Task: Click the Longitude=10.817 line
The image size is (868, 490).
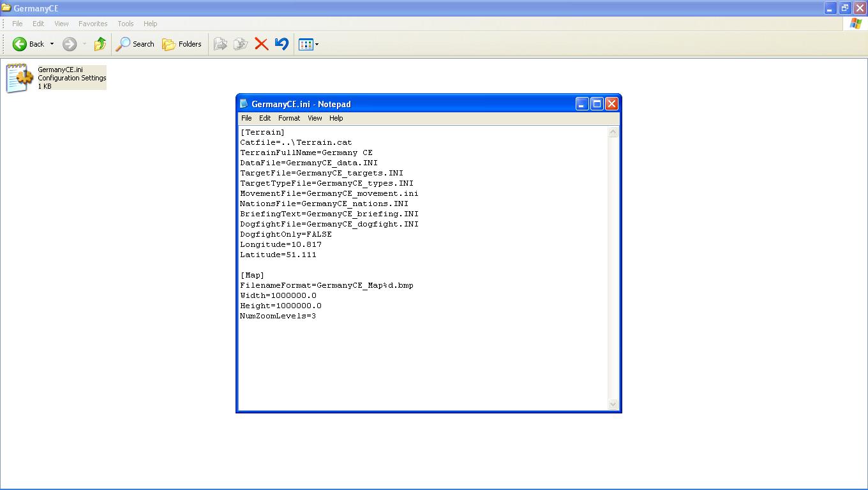Action: 281,244
